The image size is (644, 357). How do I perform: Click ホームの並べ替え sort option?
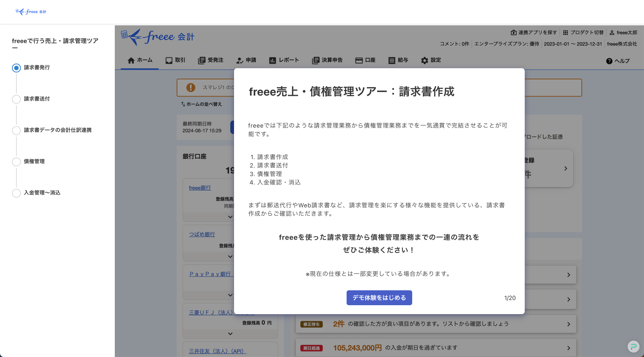(201, 104)
